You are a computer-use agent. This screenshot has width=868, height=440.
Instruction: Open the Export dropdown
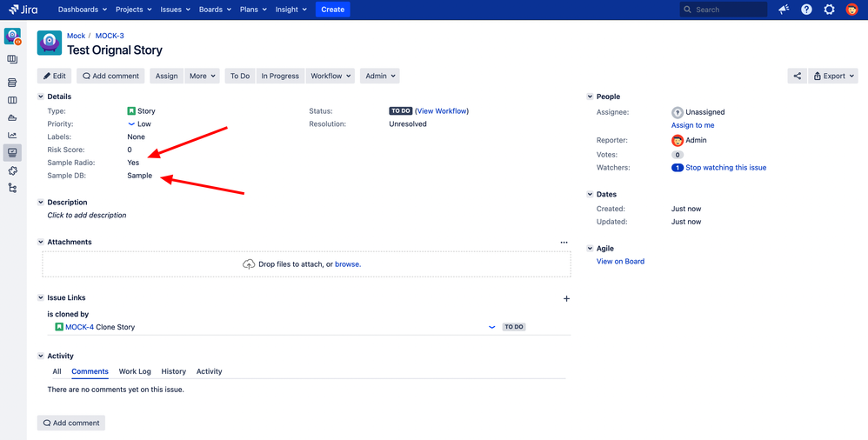click(833, 76)
